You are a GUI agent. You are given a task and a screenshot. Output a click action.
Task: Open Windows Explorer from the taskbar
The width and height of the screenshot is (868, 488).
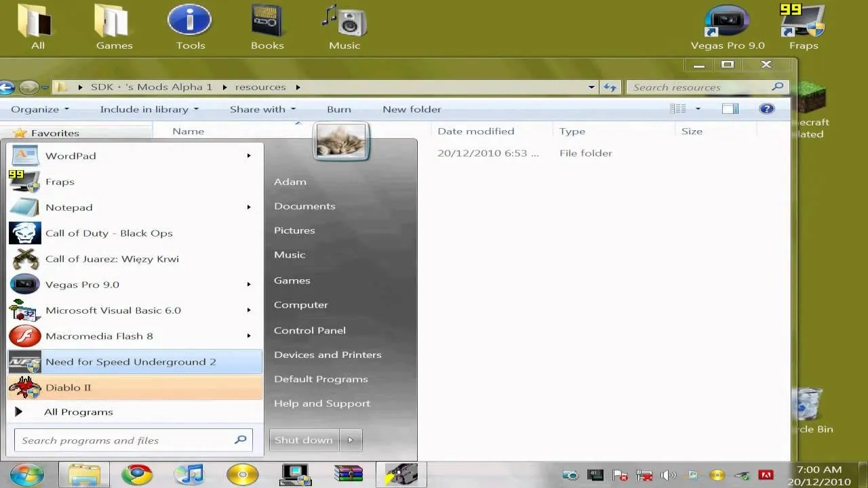tap(84, 474)
